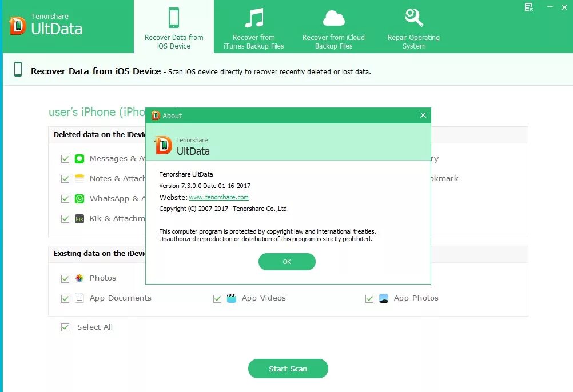
Task: Toggle the Select All checkbox
Action: tap(65, 327)
